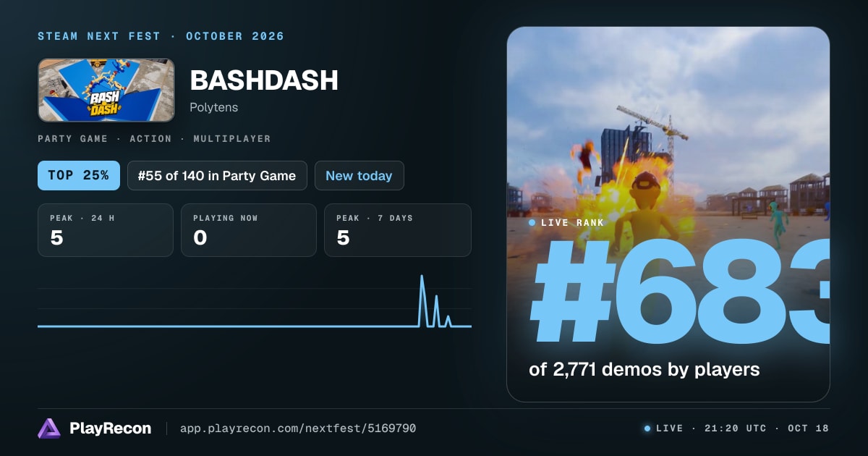Click the BASHDASH title text
The width and height of the screenshot is (868, 456).
tap(264, 80)
